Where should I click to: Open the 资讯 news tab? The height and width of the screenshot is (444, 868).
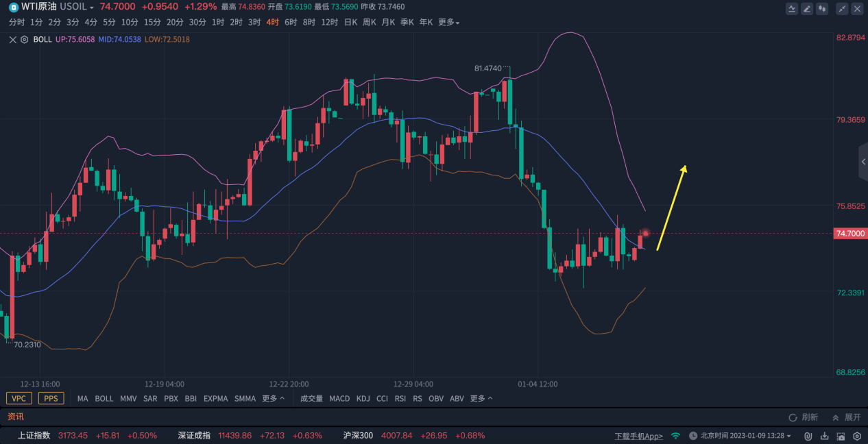tap(15, 417)
